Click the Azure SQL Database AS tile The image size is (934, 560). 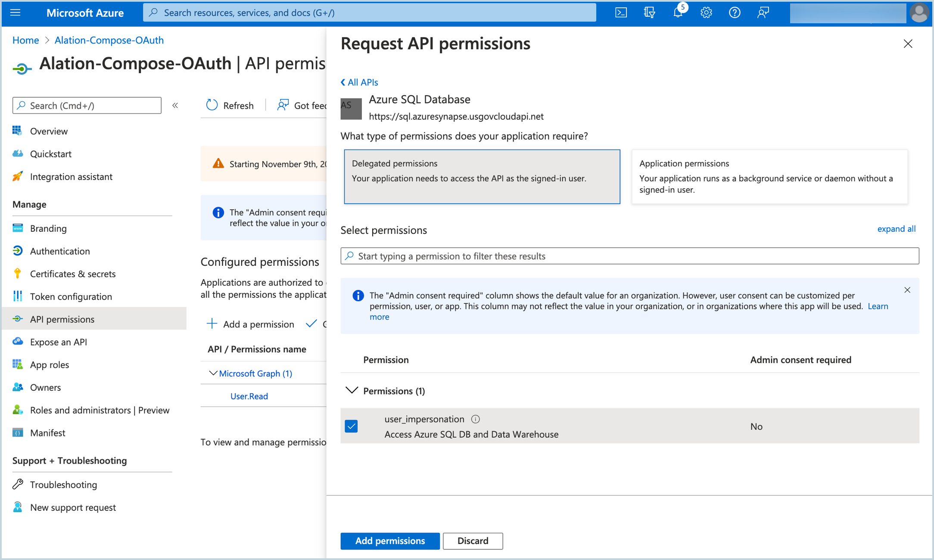[x=351, y=109]
